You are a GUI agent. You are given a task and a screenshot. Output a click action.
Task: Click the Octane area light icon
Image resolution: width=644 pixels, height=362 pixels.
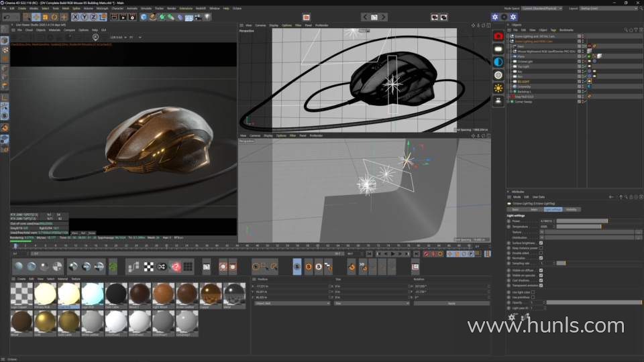[x=498, y=49]
